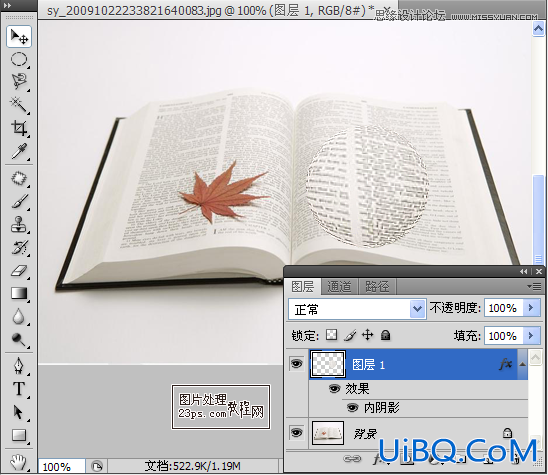
Task: Expand the toolbox with the double-arrow icon
Action: 7,6
